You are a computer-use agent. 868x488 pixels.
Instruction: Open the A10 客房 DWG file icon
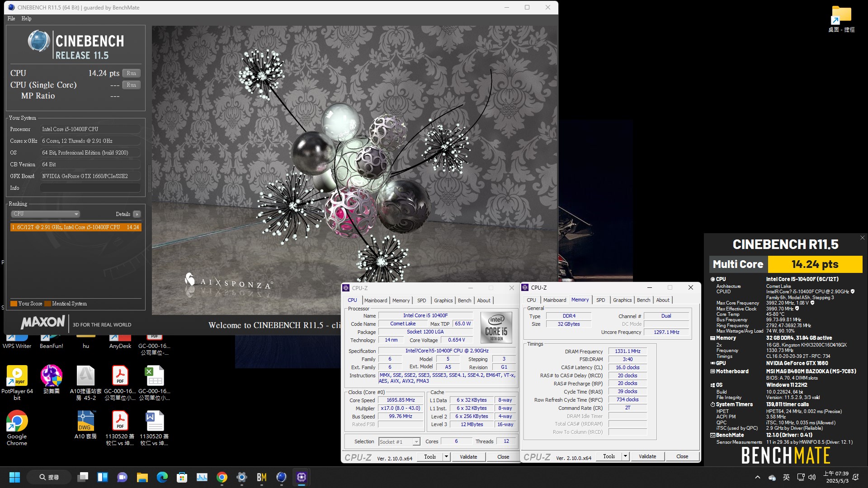pyautogui.click(x=86, y=425)
